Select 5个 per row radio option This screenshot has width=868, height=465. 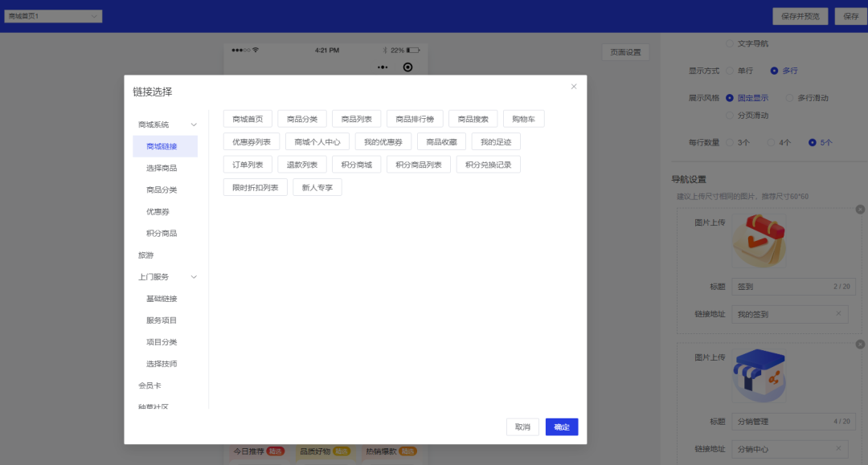tap(813, 142)
